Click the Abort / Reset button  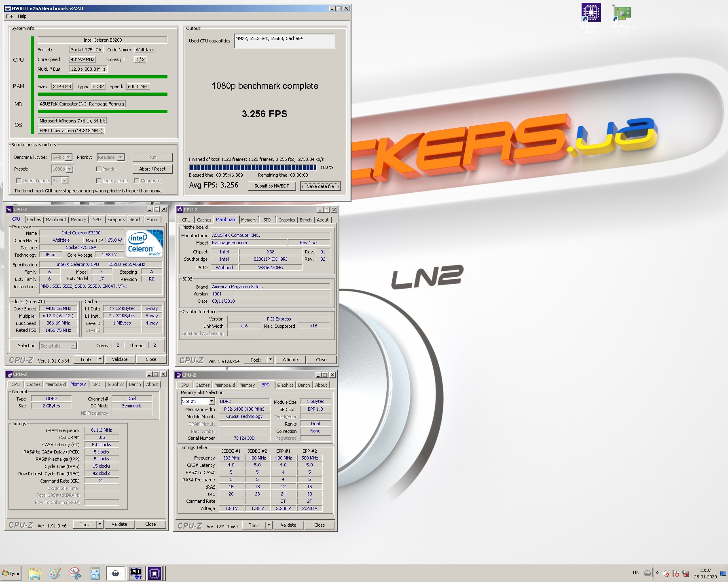pyautogui.click(x=152, y=169)
